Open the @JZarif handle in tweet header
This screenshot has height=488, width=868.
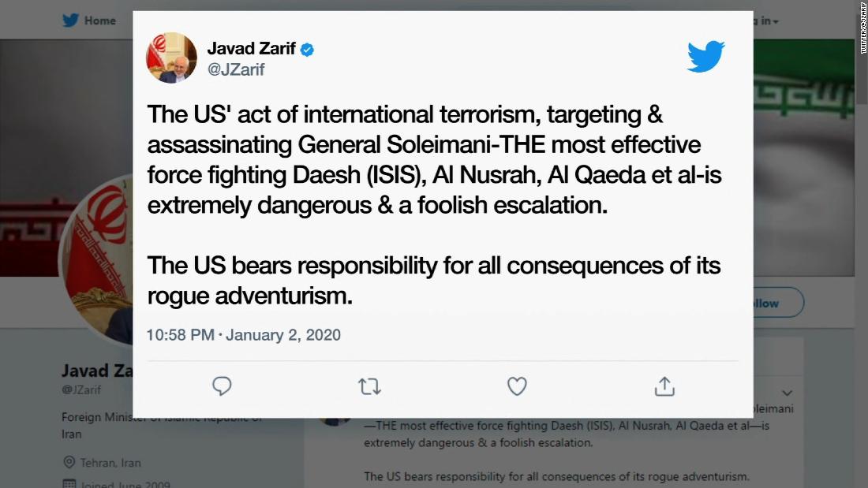(236, 70)
